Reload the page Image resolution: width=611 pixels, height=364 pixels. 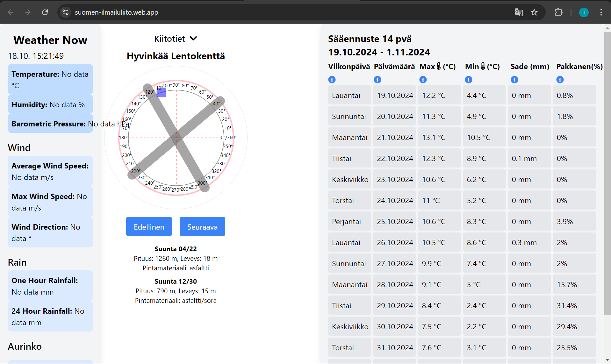[x=45, y=12]
